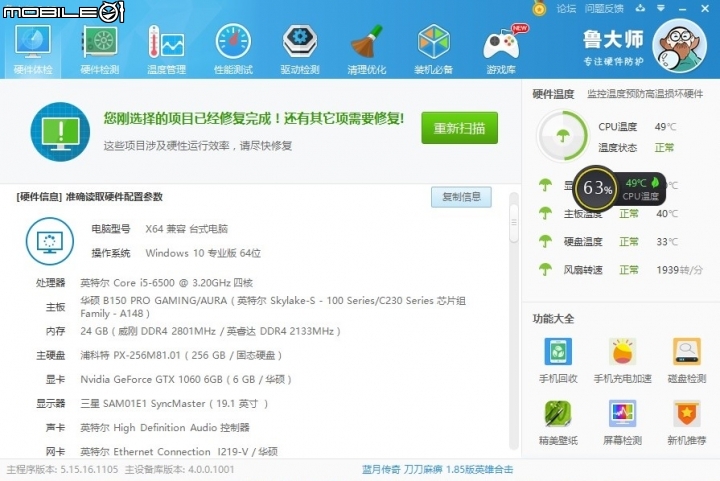Click fan speed value 1939转/分
The height and width of the screenshot is (481, 720).
[679, 270]
